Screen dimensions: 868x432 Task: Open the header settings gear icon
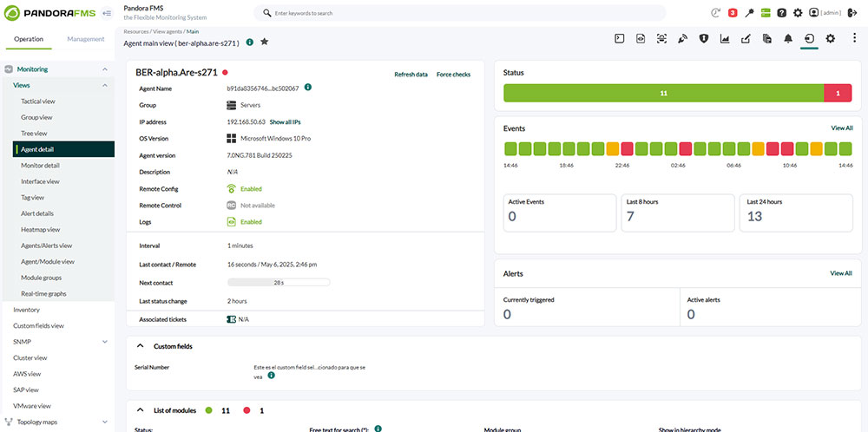[798, 12]
